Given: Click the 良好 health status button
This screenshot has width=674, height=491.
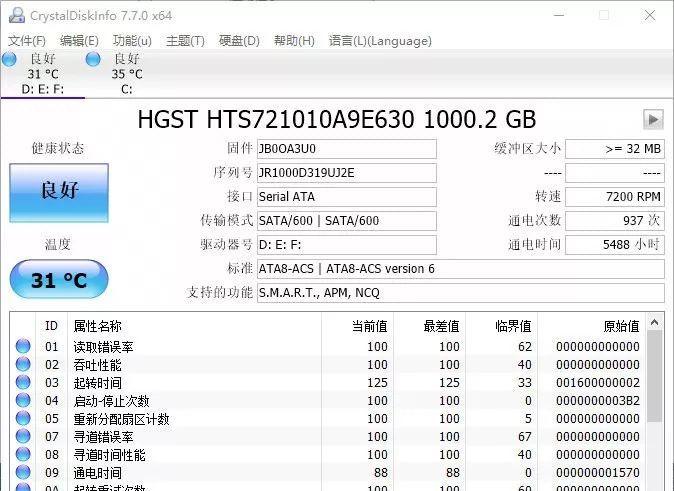Looking at the screenshot, I should pos(59,193).
